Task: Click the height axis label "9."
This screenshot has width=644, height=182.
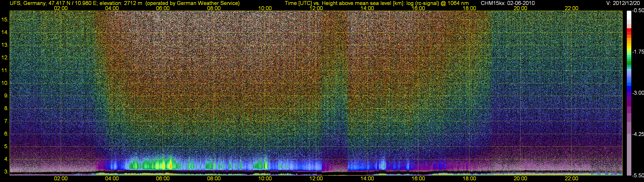Action: click(6, 96)
